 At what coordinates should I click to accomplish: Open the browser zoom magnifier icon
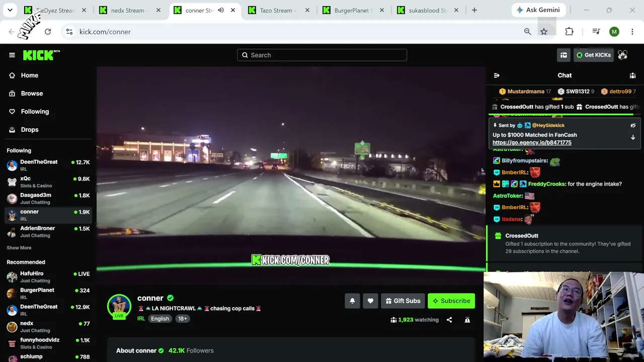(527, 32)
